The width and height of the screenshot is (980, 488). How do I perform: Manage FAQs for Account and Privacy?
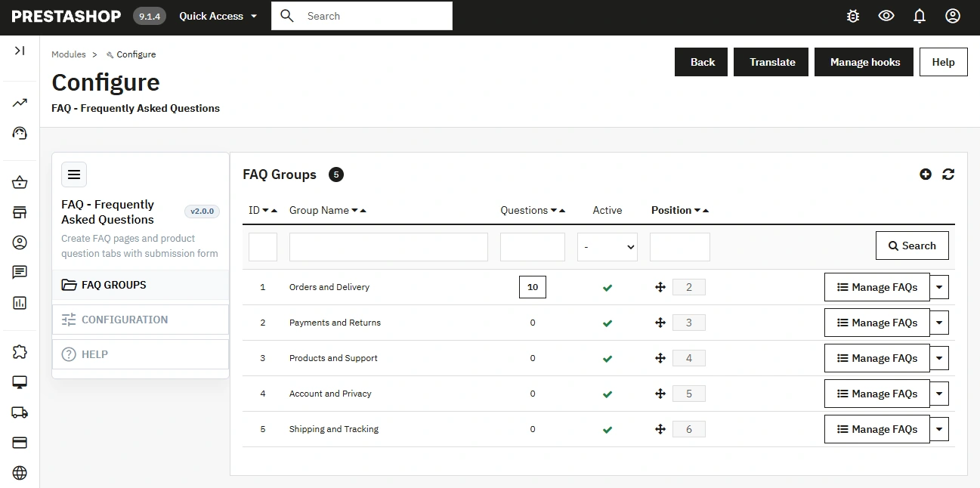876,394
